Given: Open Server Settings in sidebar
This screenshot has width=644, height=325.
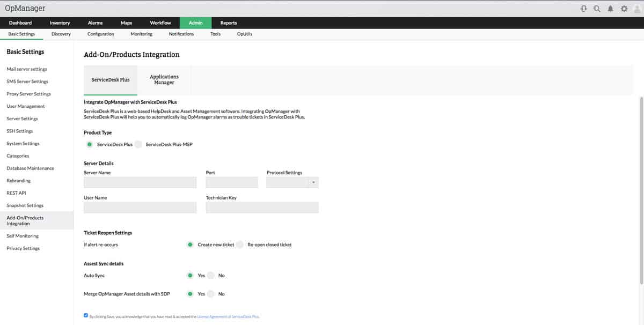Looking at the screenshot, I should [23, 119].
